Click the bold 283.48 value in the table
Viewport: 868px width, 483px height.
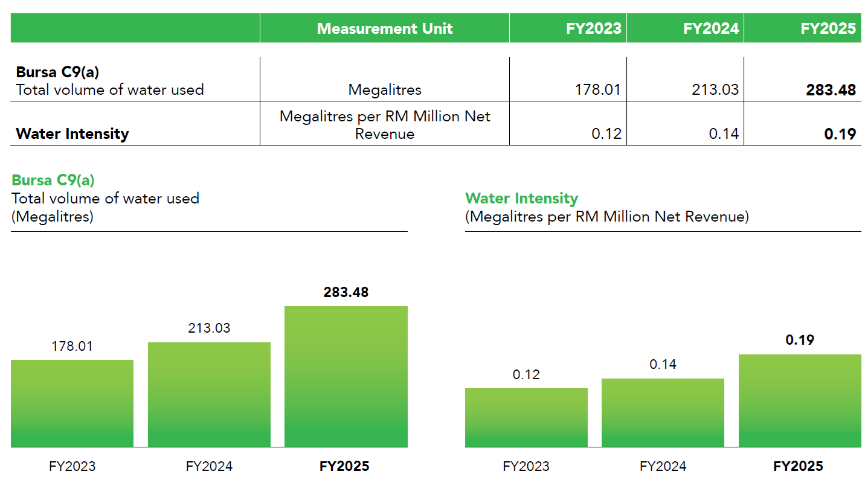point(831,90)
